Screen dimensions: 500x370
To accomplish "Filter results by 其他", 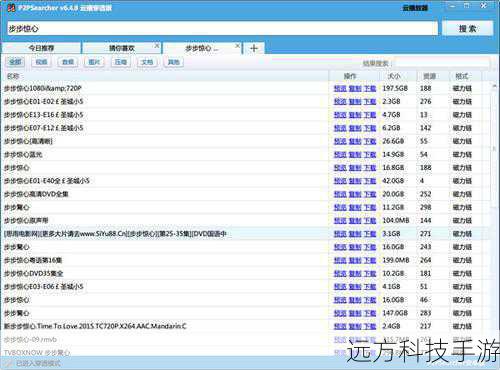I will point(173,62).
